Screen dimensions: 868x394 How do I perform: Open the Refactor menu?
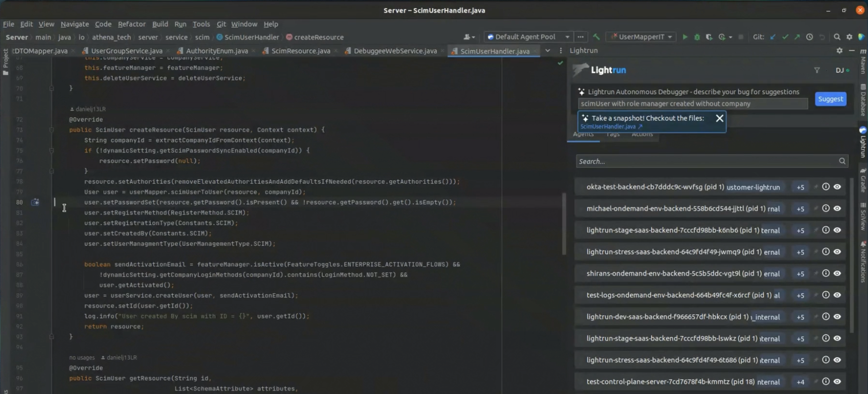tap(131, 24)
